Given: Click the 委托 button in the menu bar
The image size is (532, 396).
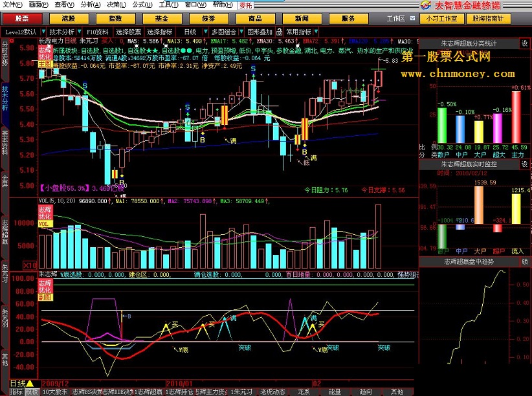Looking at the screenshot, I should (x=246, y=5).
